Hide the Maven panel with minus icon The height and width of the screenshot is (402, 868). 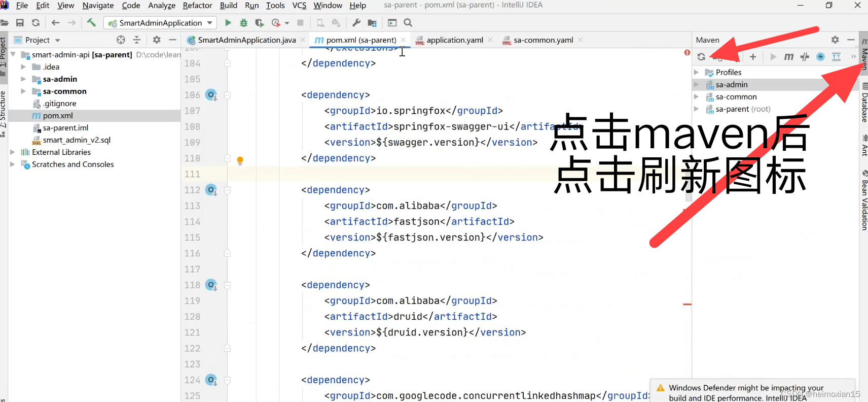[x=851, y=40]
